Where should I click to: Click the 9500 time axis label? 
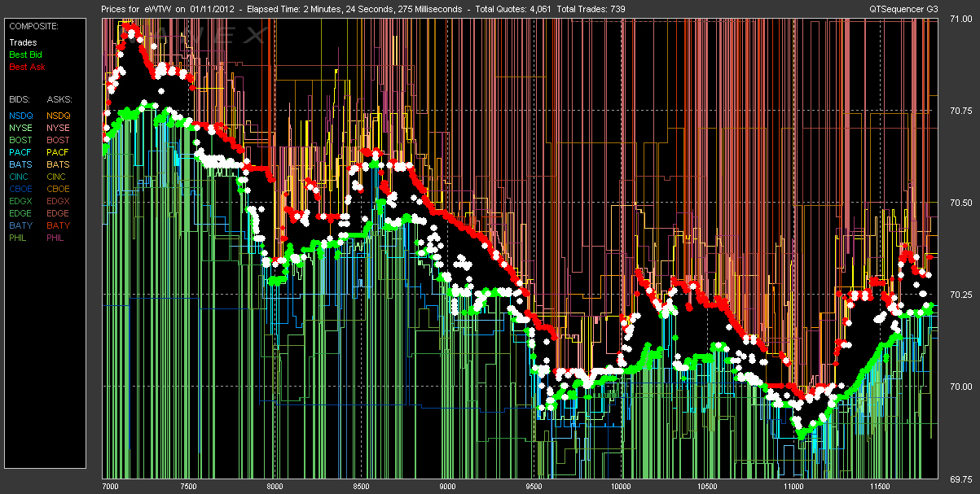coord(534,487)
